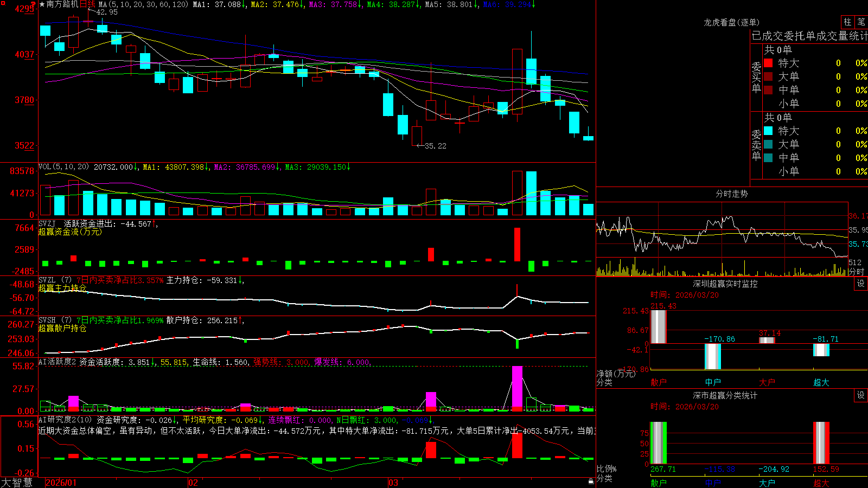Screen dimensions: 868x488
Task: Click 散户 bar in 深圳超赢实时监控 chart
Action: pos(658,326)
